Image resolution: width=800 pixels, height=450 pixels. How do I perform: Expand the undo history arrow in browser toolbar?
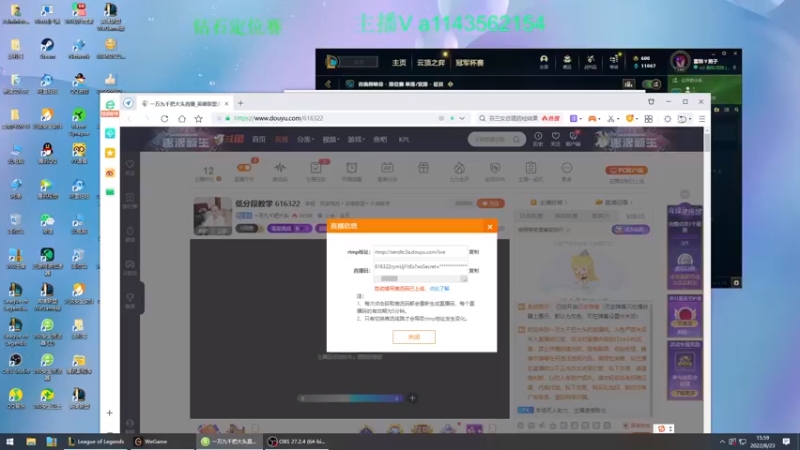[690, 119]
